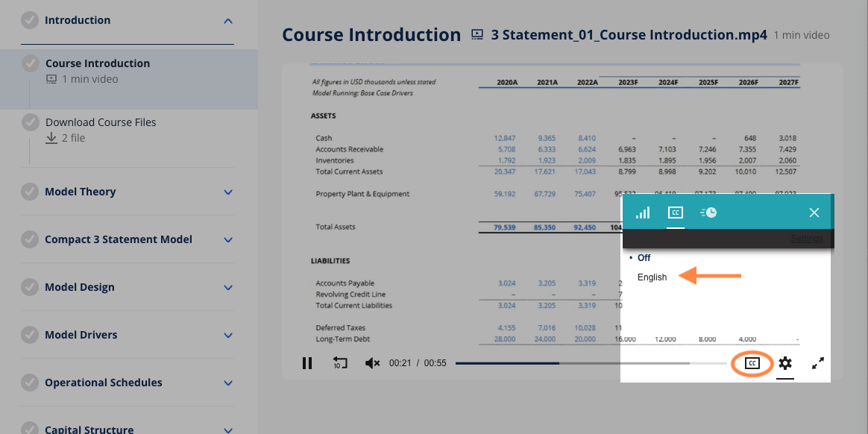Image resolution: width=868 pixels, height=434 pixels.
Task: Expand the Model Theory section
Action: (x=228, y=192)
